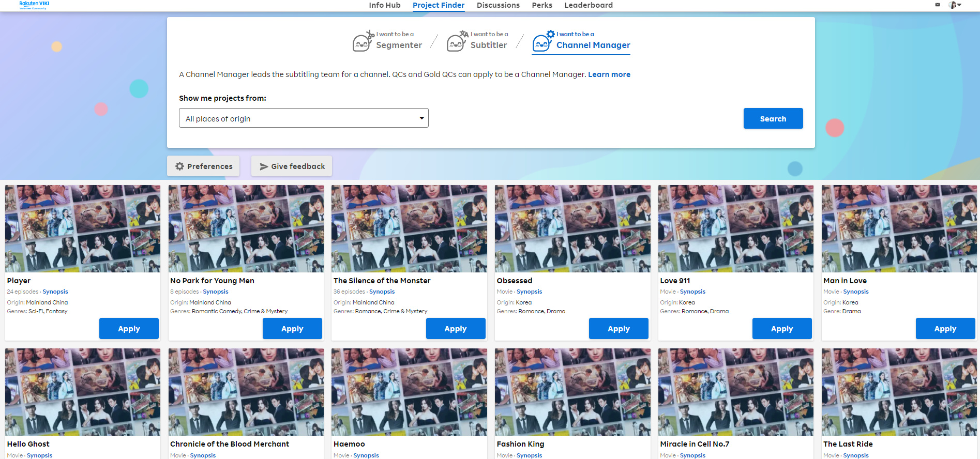This screenshot has width=980, height=459.
Task: Click the Obsessed project thumbnail
Action: coord(572,228)
